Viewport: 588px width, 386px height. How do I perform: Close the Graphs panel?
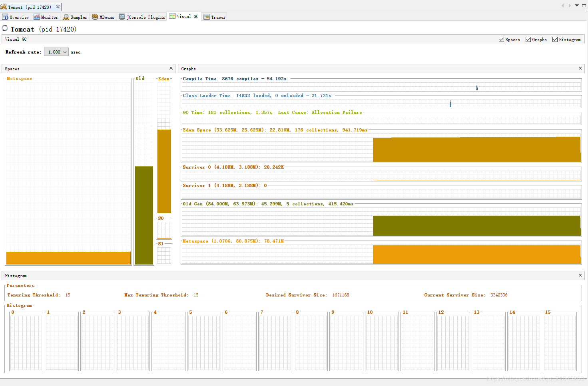tap(580, 68)
